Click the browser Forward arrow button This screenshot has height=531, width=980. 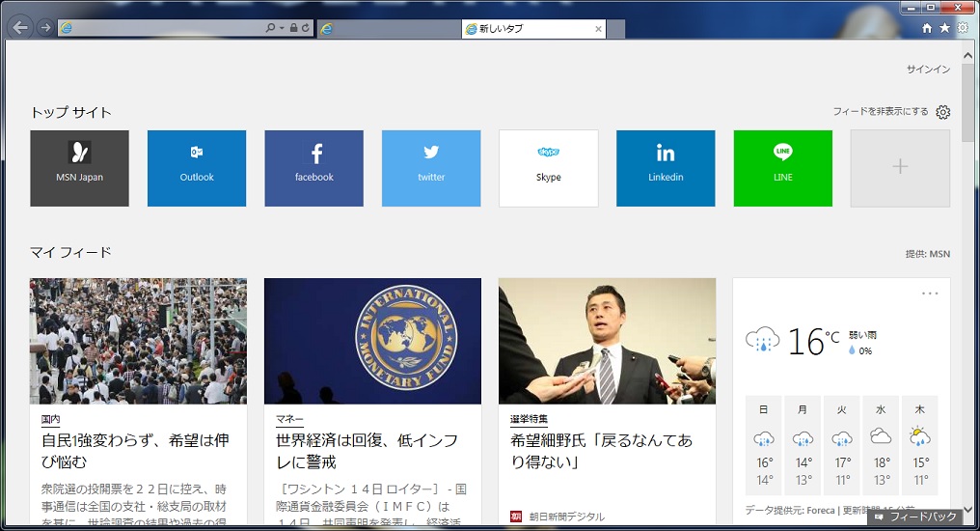45,28
